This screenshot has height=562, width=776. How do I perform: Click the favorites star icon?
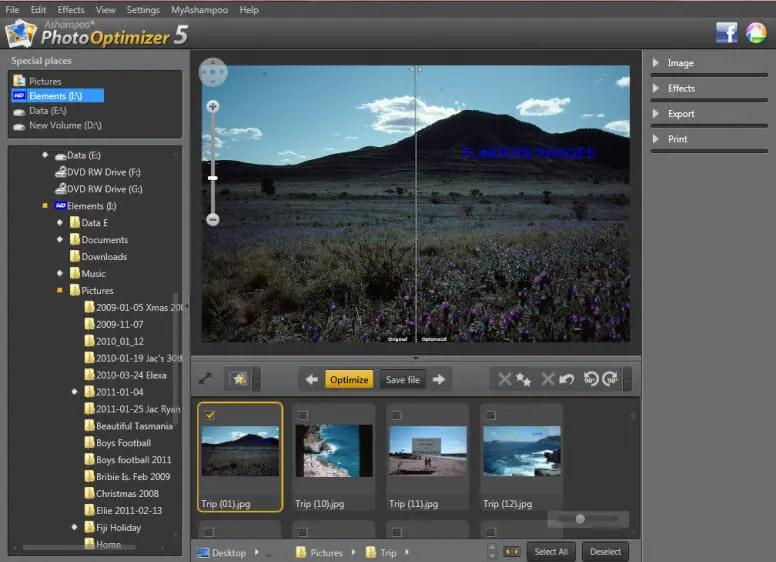click(239, 379)
